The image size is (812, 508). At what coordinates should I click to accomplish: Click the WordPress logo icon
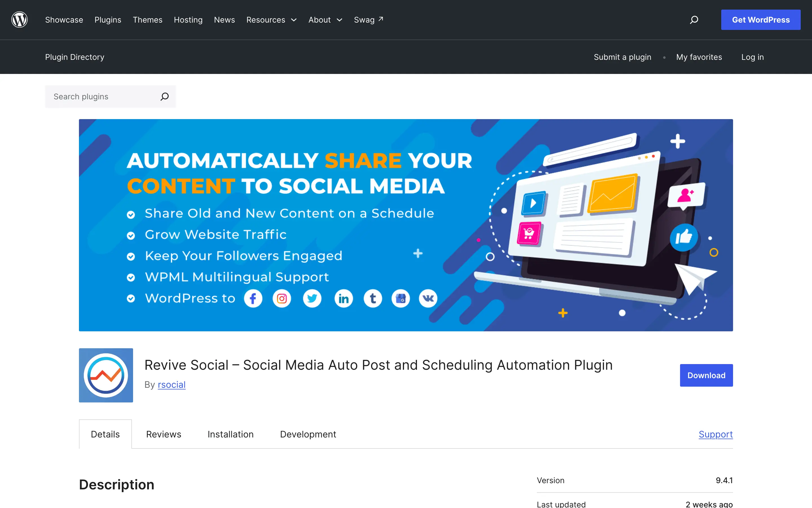19,20
